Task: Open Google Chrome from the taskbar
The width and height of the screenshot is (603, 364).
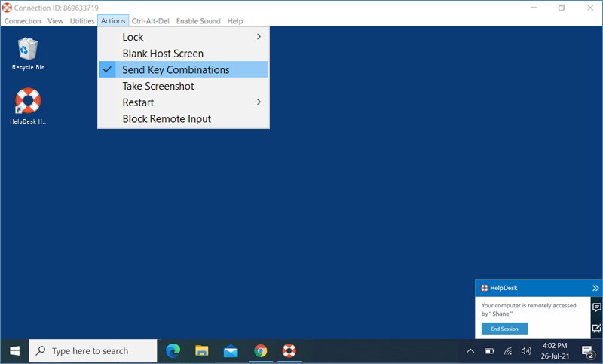Action: coord(260,350)
